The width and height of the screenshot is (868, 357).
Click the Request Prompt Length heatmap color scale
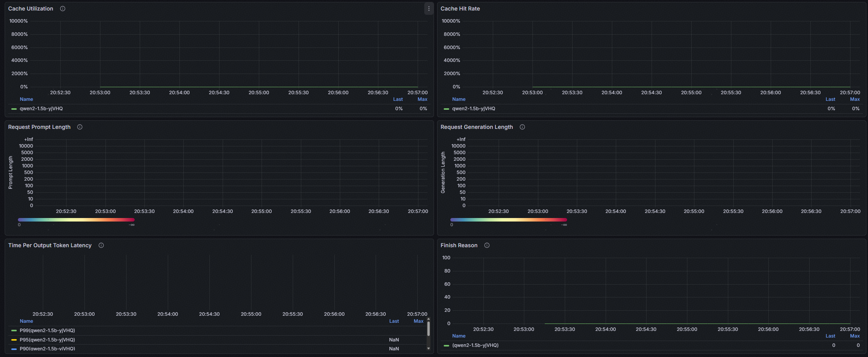coord(76,220)
